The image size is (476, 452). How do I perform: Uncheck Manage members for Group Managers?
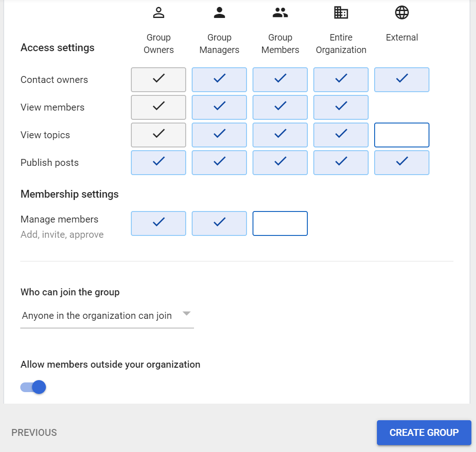[x=219, y=223]
